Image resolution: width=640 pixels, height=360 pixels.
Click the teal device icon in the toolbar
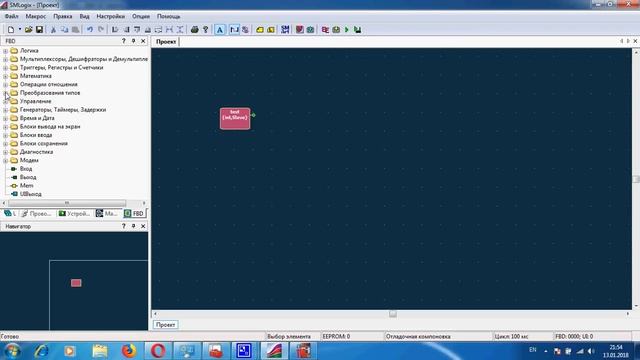[310, 29]
